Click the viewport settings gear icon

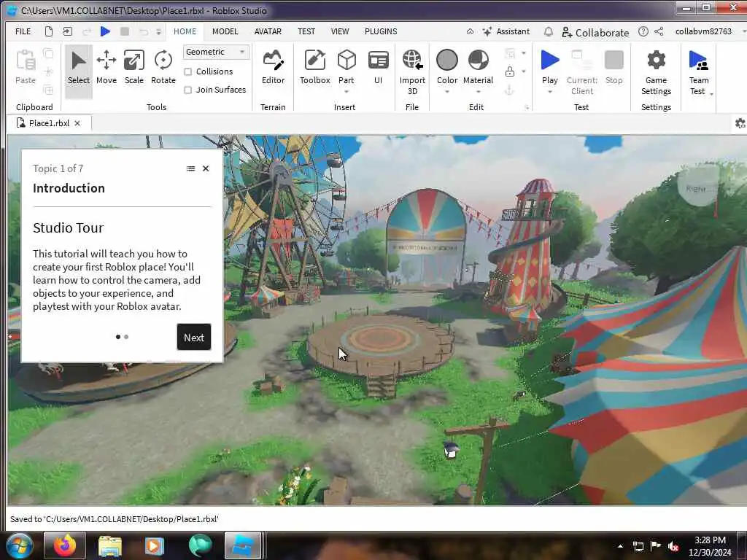click(x=740, y=123)
